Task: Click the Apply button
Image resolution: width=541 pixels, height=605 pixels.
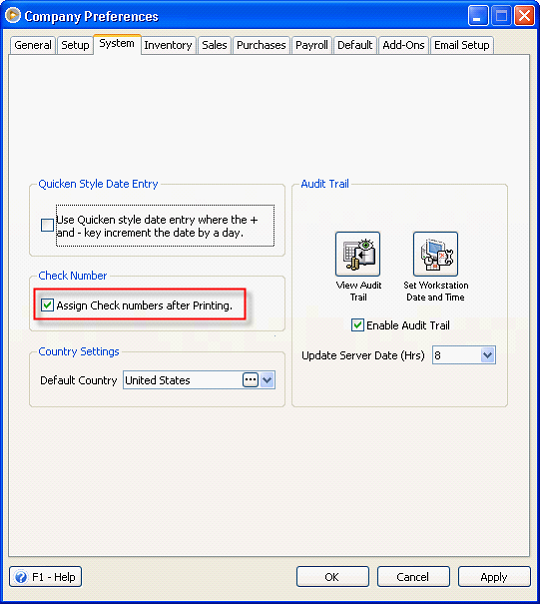Action: [x=494, y=577]
